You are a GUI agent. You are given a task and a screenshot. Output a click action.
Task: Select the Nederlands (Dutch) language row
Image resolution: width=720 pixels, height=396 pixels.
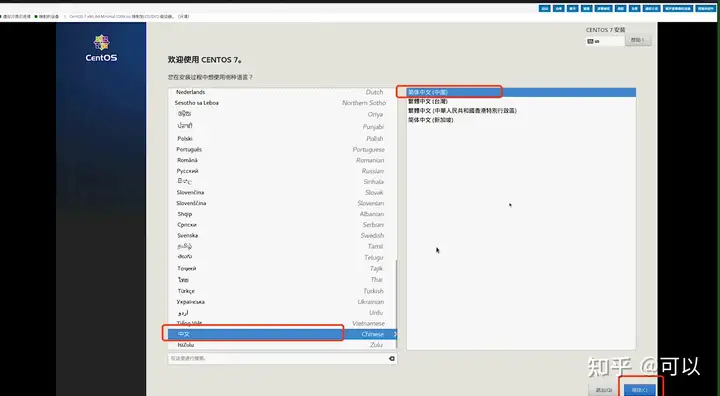(x=281, y=92)
